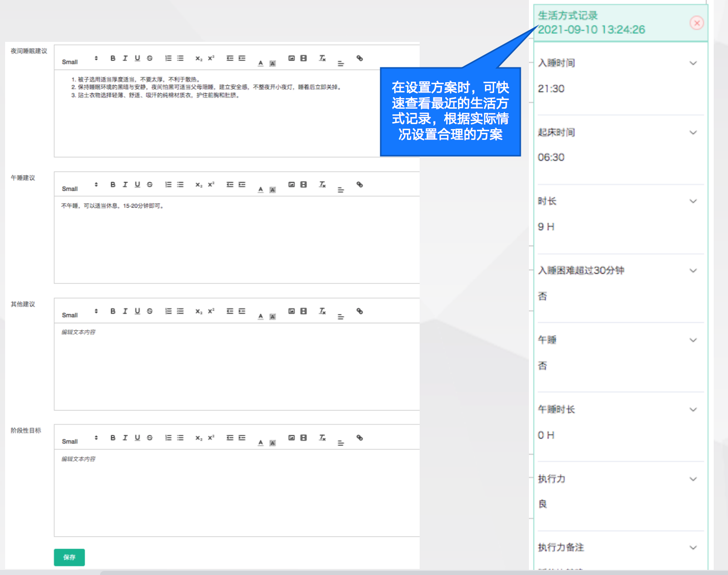Click inside the stage goal (阶段性目标) text area
728x575 pixels.
point(237,493)
